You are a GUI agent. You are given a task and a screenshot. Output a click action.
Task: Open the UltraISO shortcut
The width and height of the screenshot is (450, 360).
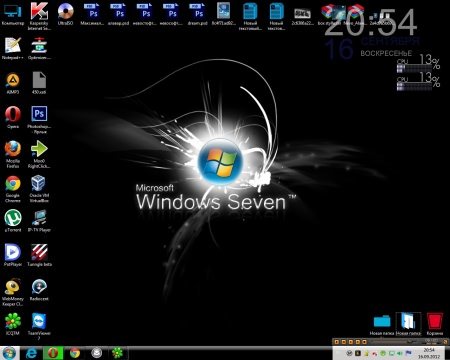(x=65, y=15)
